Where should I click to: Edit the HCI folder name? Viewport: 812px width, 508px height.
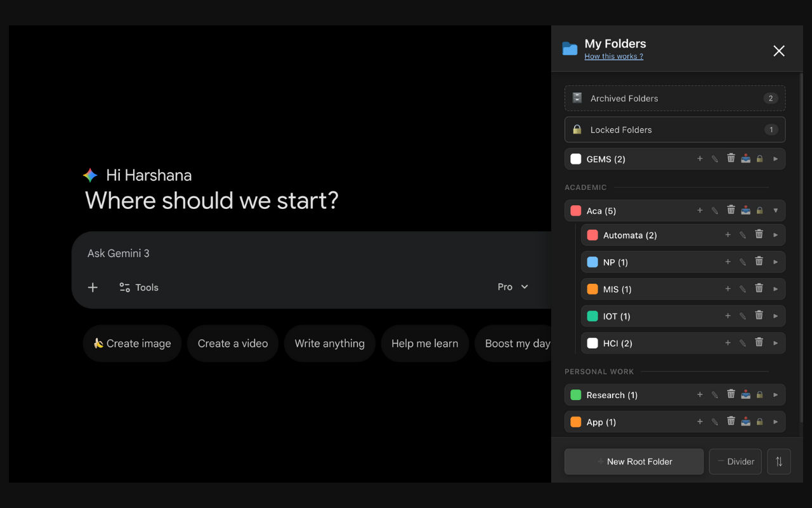[743, 343]
